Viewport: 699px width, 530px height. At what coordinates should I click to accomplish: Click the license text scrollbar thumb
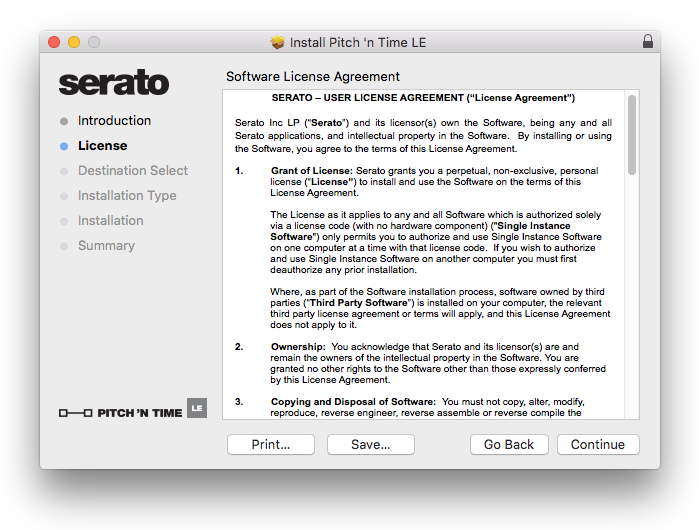click(632, 135)
